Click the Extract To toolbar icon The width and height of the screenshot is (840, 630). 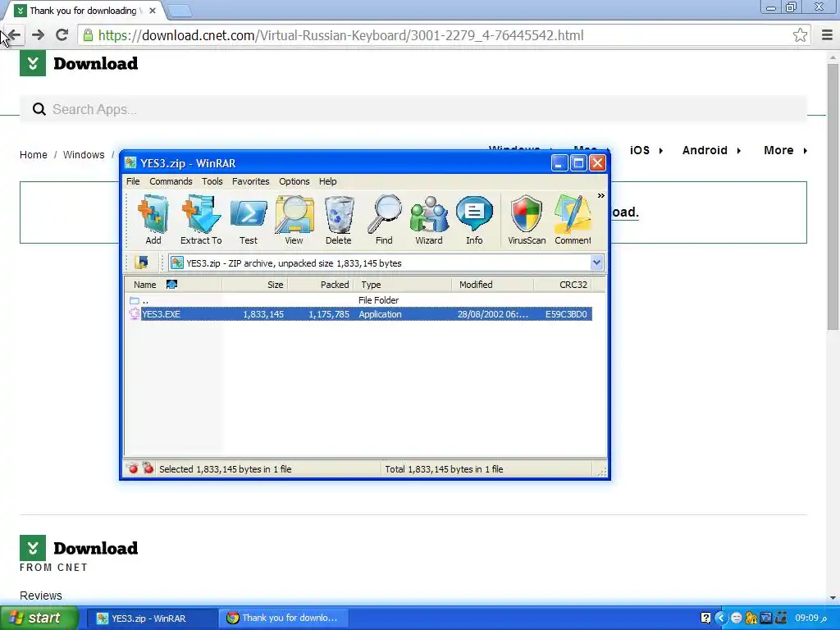click(201, 220)
